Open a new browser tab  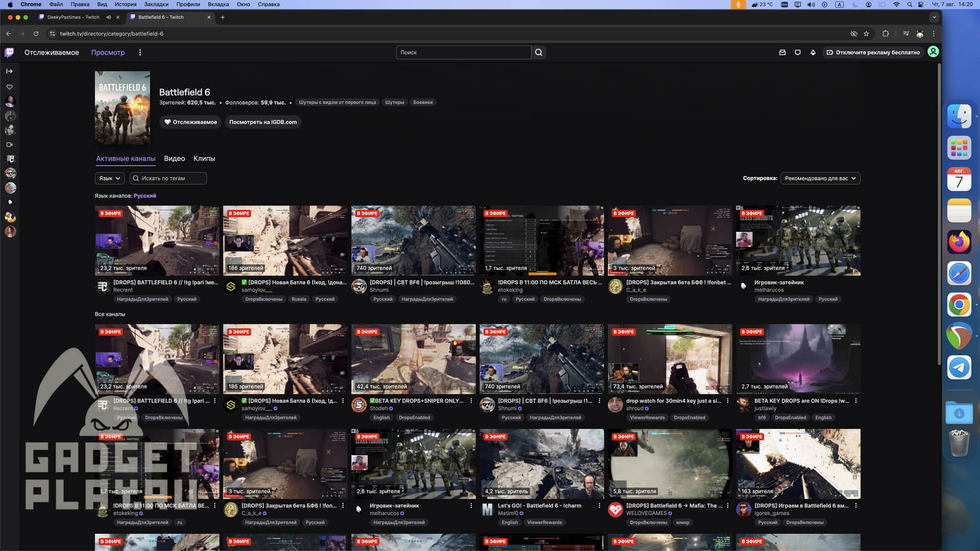[x=223, y=17]
